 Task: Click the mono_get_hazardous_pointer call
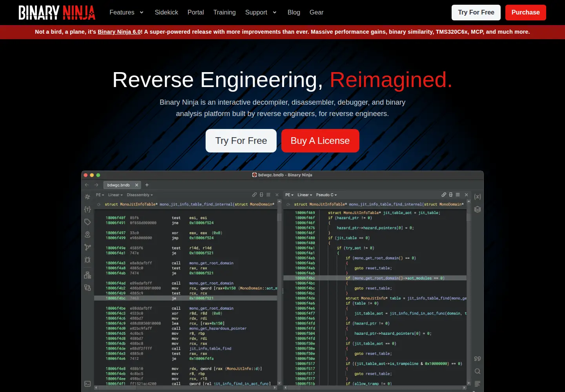click(x=218, y=328)
